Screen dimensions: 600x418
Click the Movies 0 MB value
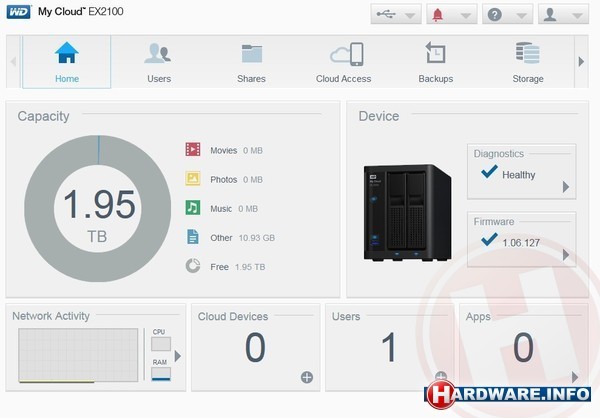[x=253, y=150]
